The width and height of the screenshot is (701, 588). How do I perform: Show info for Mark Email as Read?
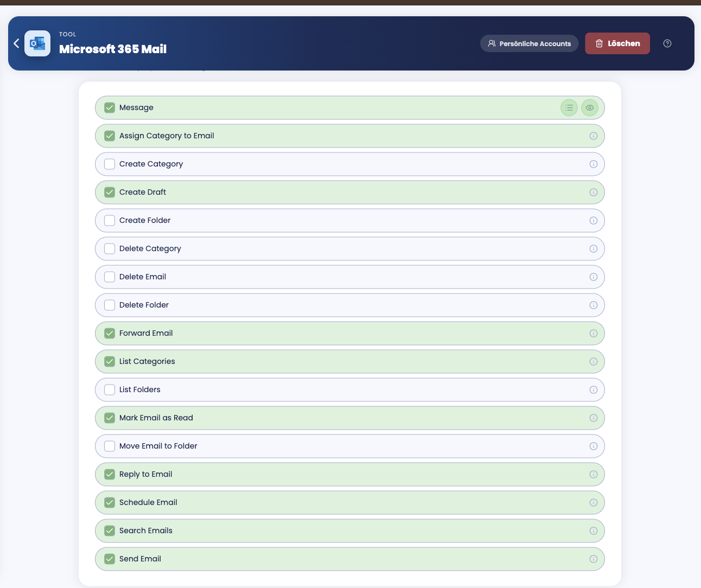click(x=594, y=418)
